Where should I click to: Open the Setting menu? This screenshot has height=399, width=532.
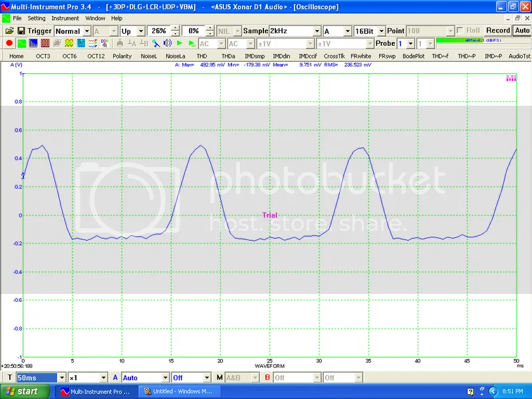pos(37,18)
